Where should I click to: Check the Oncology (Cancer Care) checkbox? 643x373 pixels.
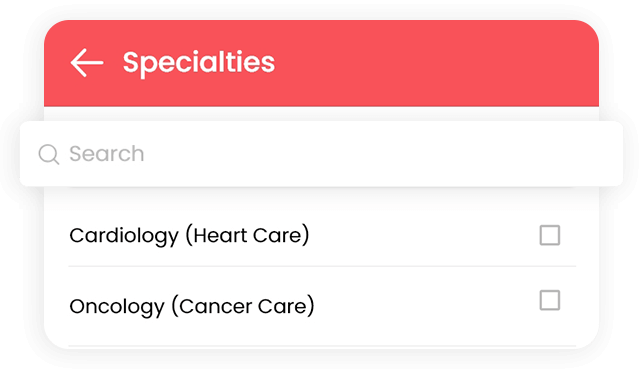pyautogui.click(x=550, y=300)
